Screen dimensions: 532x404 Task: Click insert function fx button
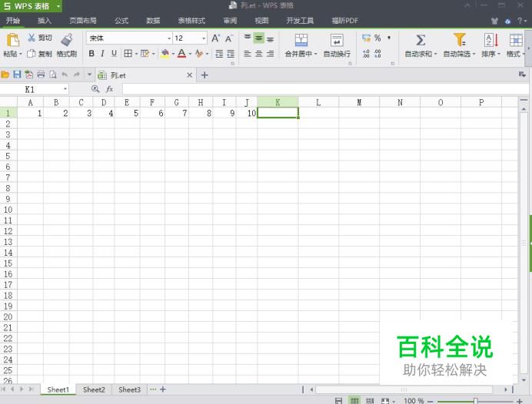(x=110, y=89)
